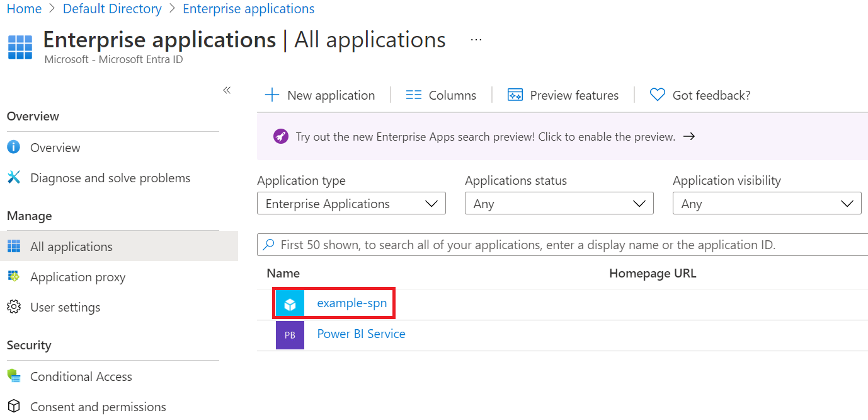
Task: Focus the applications search field
Action: (562, 245)
